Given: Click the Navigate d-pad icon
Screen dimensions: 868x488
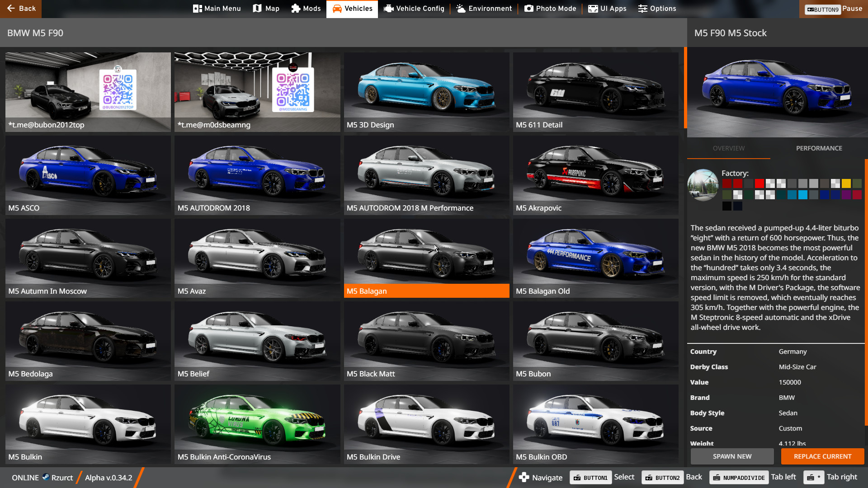Looking at the screenshot, I should point(524,478).
